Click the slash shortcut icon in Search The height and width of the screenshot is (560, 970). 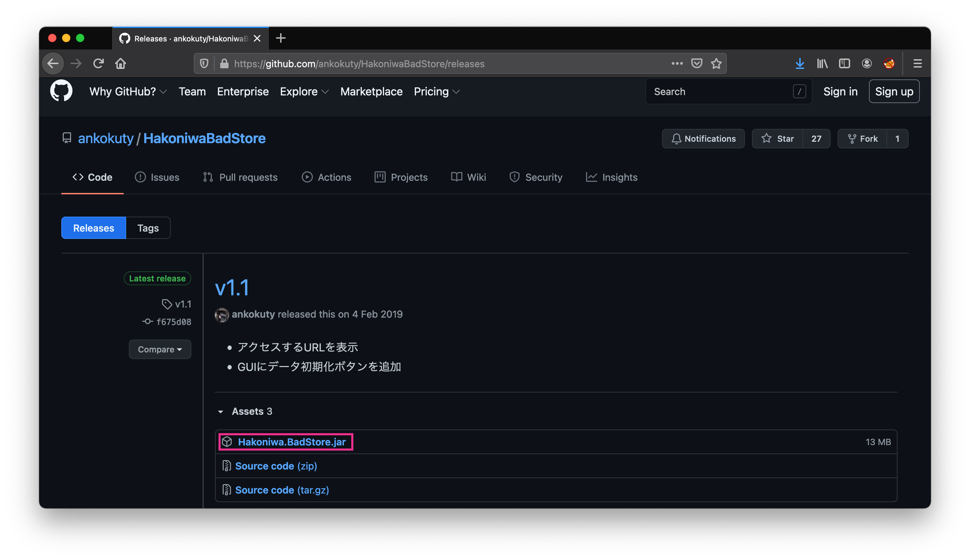799,92
